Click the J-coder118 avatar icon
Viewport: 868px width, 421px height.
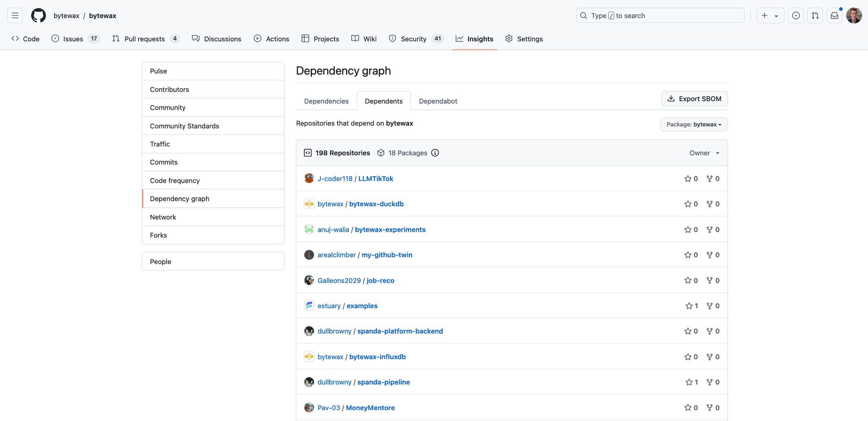coord(309,178)
